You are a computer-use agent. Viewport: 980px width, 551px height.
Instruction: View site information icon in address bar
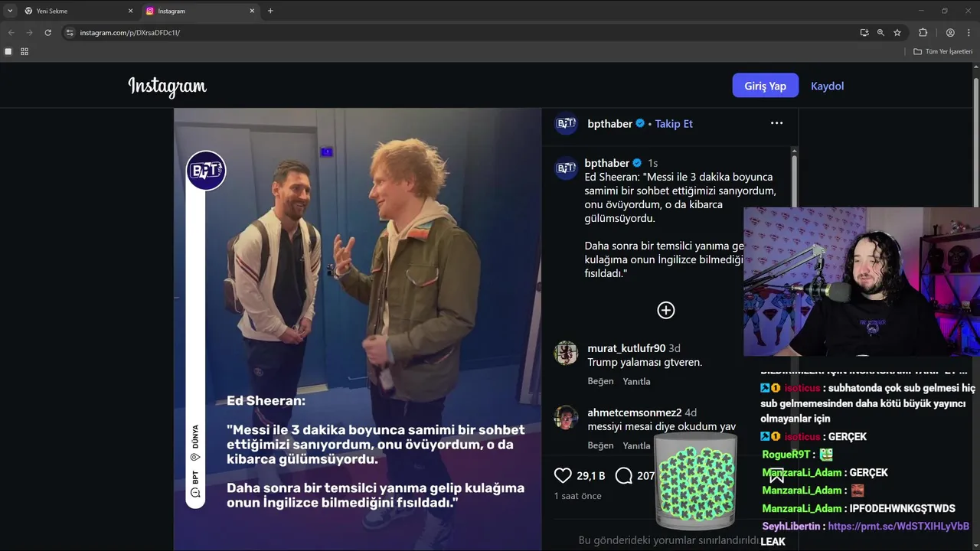pyautogui.click(x=70, y=33)
